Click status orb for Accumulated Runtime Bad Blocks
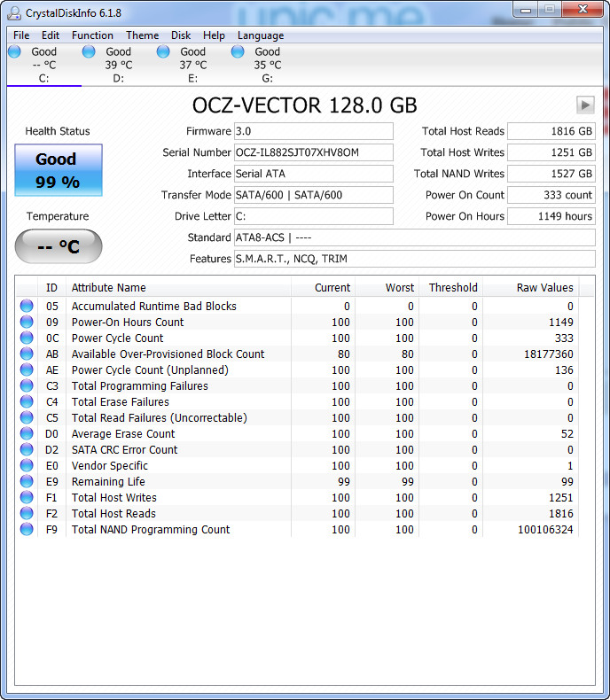 [27, 306]
